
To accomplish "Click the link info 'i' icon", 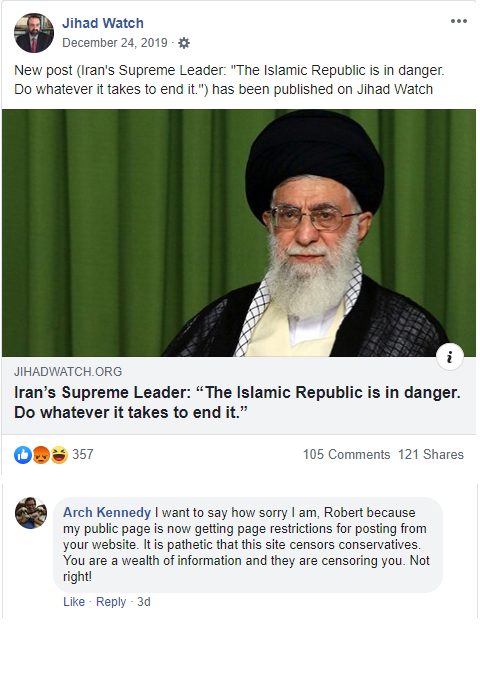I will point(449,357).
